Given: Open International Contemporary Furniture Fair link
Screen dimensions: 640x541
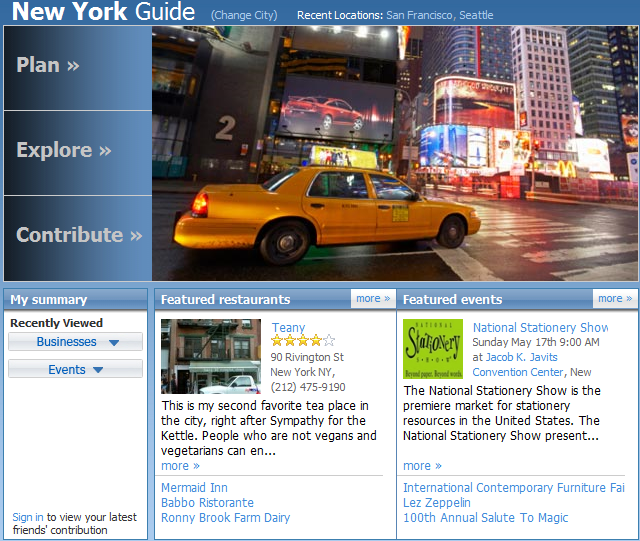Looking at the screenshot, I should (514, 488).
